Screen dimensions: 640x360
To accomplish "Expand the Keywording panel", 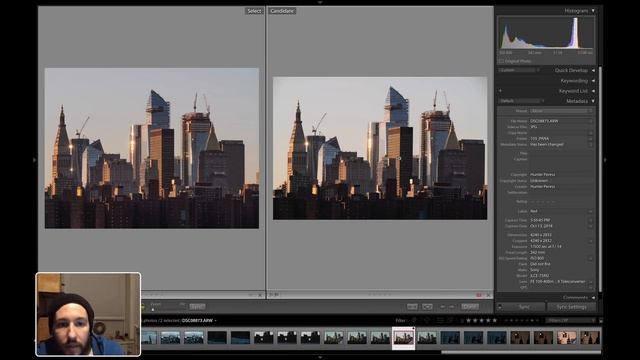I will (593, 81).
